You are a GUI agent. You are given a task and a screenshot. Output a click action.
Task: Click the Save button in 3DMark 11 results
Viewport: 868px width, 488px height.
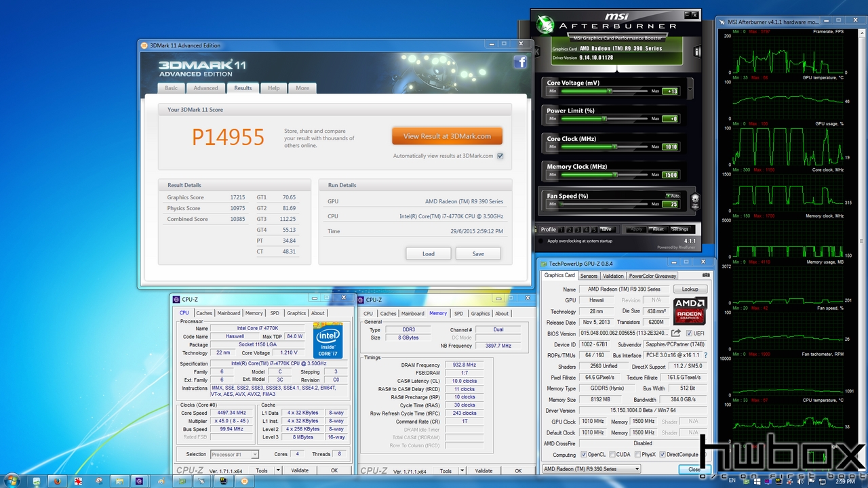coord(478,253)
